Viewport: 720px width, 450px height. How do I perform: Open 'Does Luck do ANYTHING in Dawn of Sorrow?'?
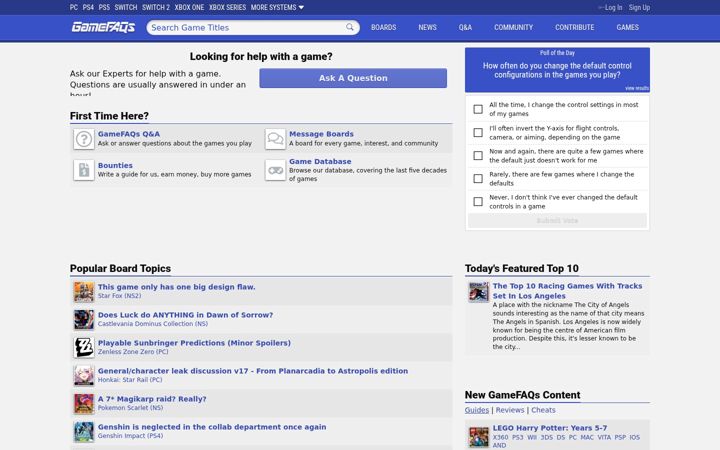point(185,315)
